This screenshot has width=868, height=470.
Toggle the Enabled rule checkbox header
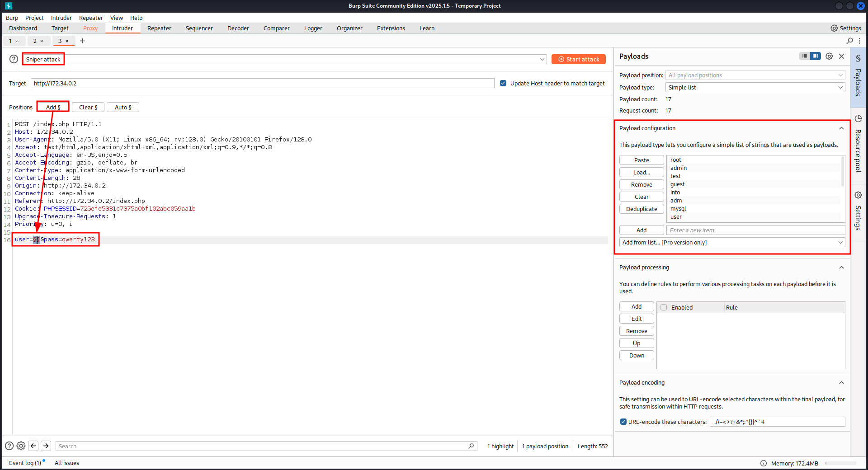(x=664, y=307)
